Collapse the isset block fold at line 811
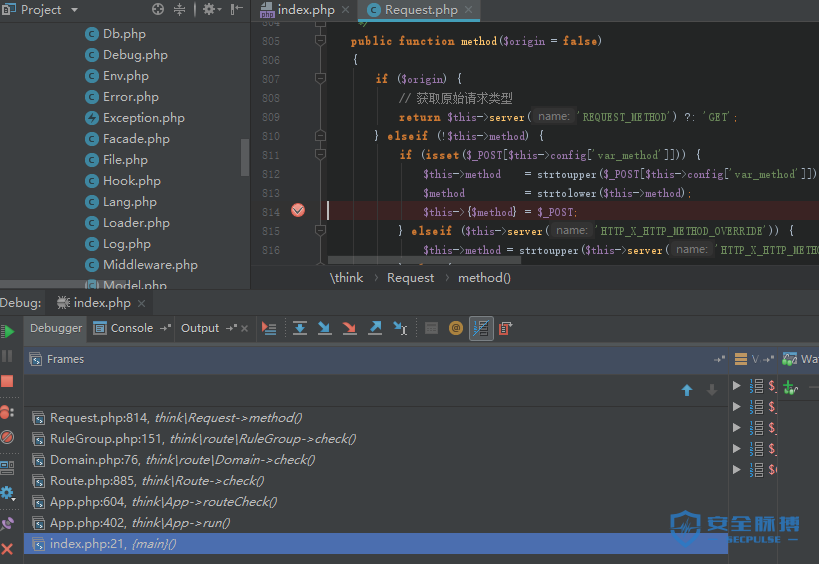The image size is (819, 564). pyautogui.click(x=321, y=155)
